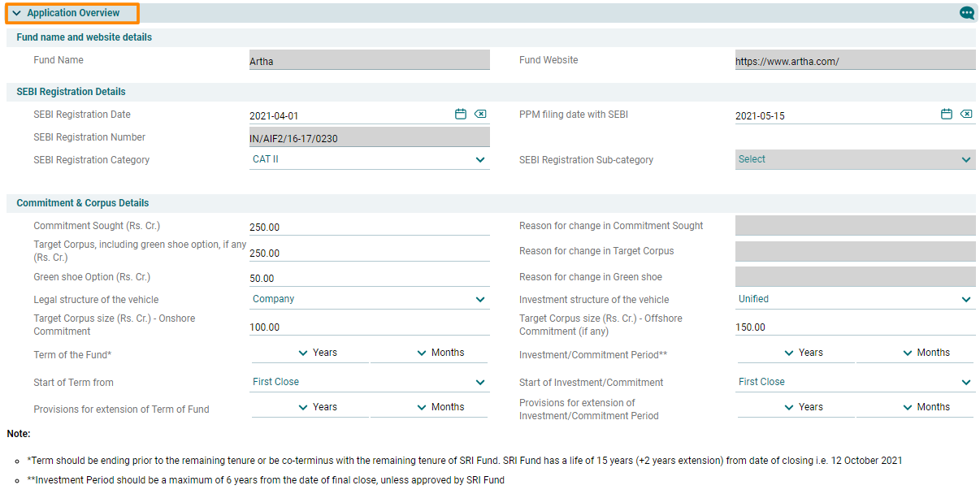Open Legal structure of the vehicle dropdown
Viewport: 980px width, 494px height.
coord(369,300)
